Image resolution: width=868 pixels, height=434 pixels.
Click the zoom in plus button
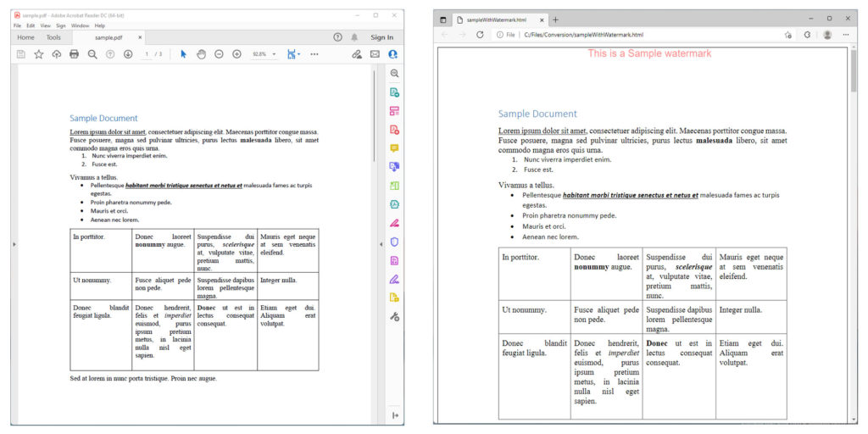[236, 54]
